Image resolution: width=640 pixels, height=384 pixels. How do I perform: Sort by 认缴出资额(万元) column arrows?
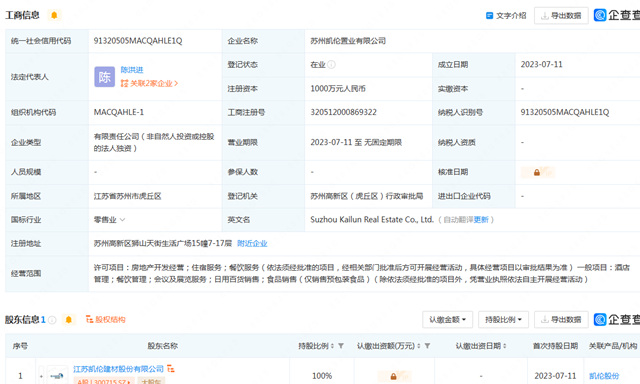tap(419, 346)
